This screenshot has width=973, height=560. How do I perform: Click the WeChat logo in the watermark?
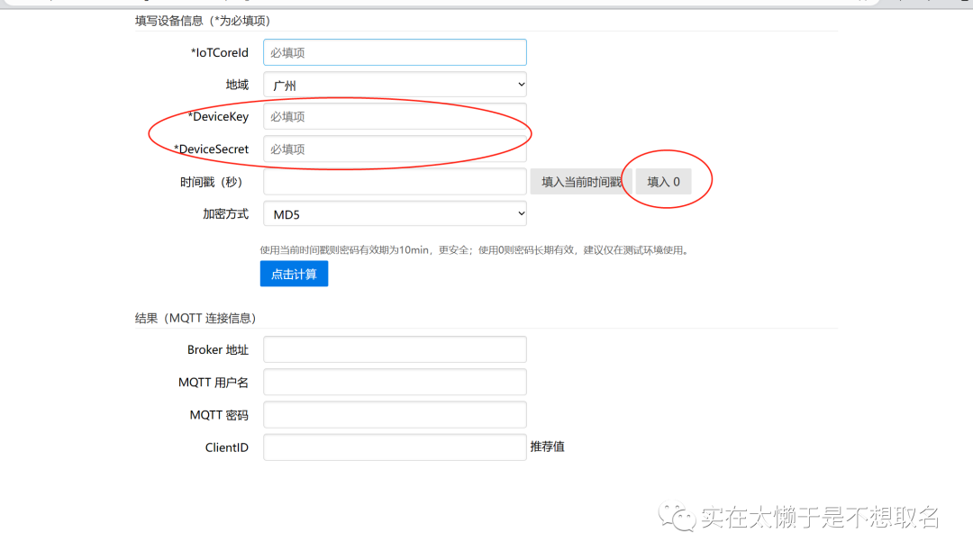coord(677,517)
